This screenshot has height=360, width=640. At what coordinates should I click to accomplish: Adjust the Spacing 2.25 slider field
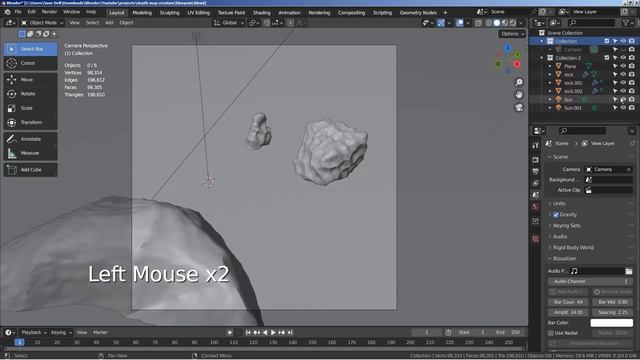612,313
